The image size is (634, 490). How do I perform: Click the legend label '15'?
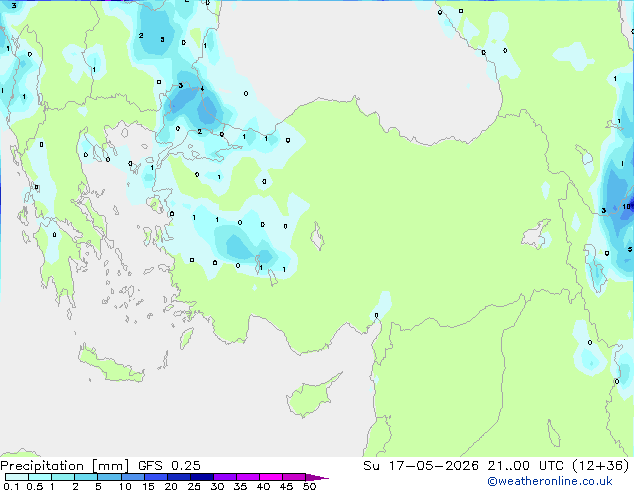point(148,486)
